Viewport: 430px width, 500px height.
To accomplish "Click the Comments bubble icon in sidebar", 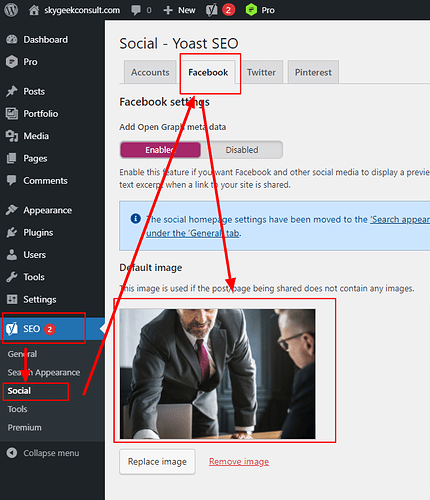I will coord(12,180).
